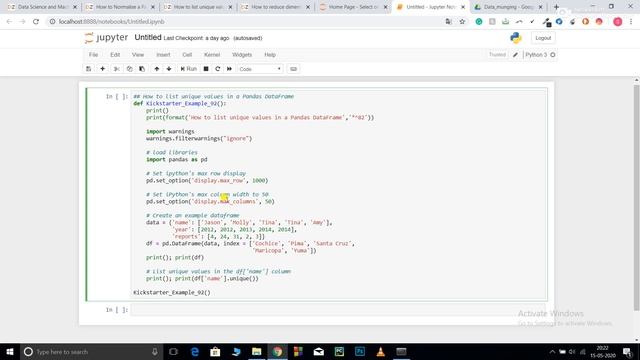The image size is (640, 360).
Task: Click the localhost address bar
Action: tap(245, 22)
